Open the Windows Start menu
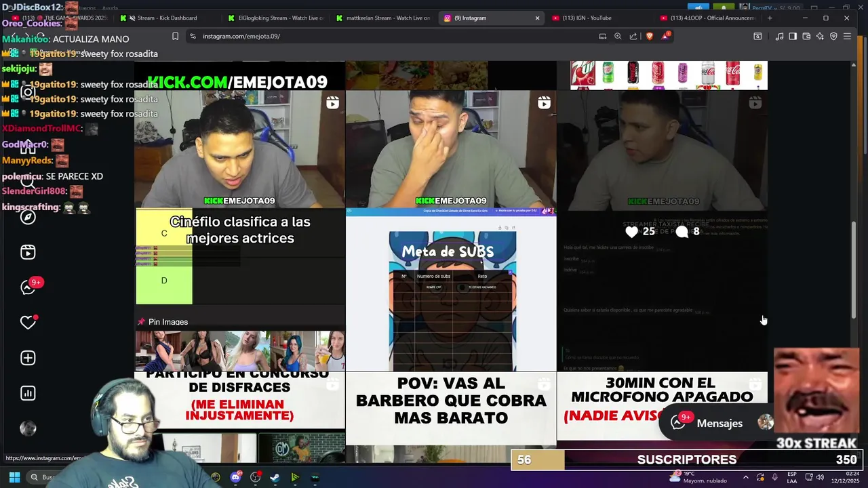Screen dimensions: 868x488 click(x=14, y=477)
